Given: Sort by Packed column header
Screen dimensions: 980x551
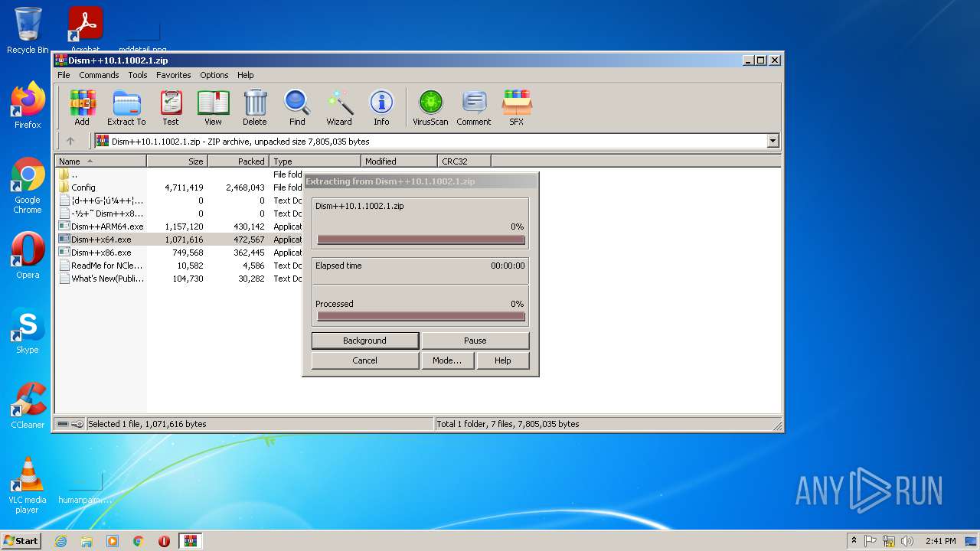Looking at the screenshot, I should click(239, 161).
